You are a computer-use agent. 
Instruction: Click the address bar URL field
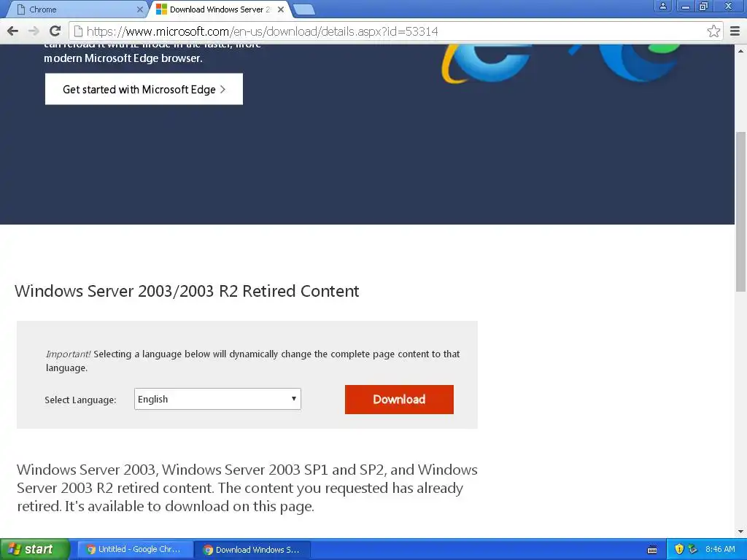(x=395, y=31)
